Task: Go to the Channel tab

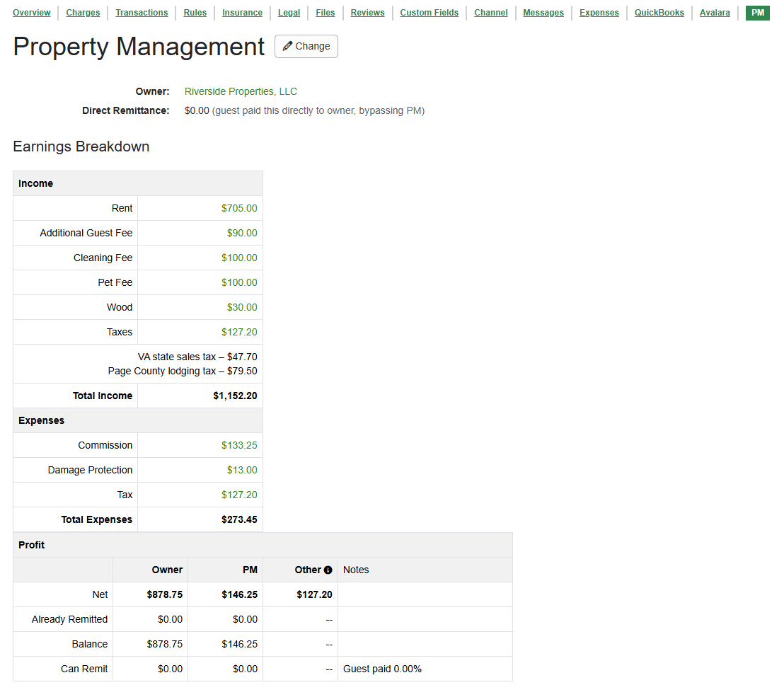Action: click(x=490, y=12)
